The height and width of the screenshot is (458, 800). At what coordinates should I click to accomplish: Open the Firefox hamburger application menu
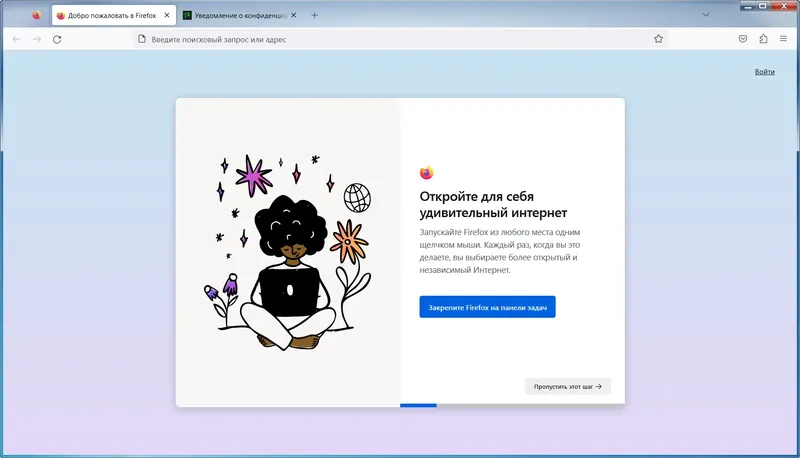pos(783,39)
